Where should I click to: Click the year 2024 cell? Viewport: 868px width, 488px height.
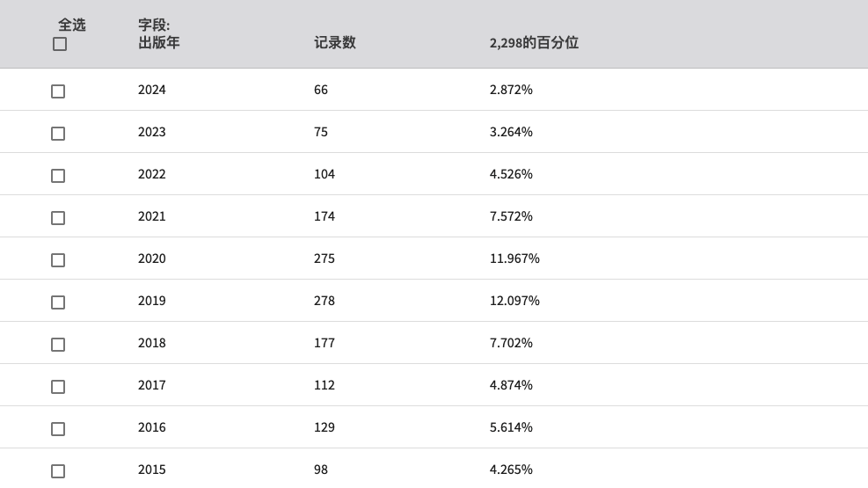click(x=151, y=90)
